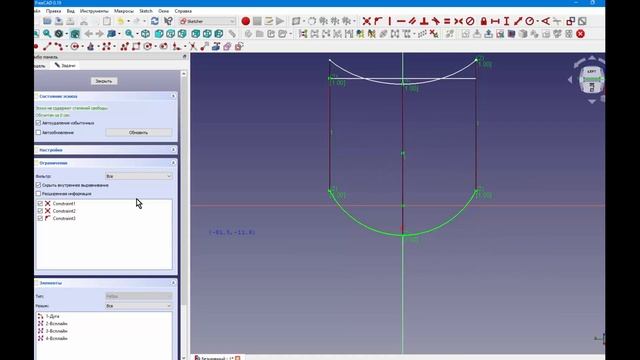
Task: Collapse the constraints section
Action: click(173, 163)
